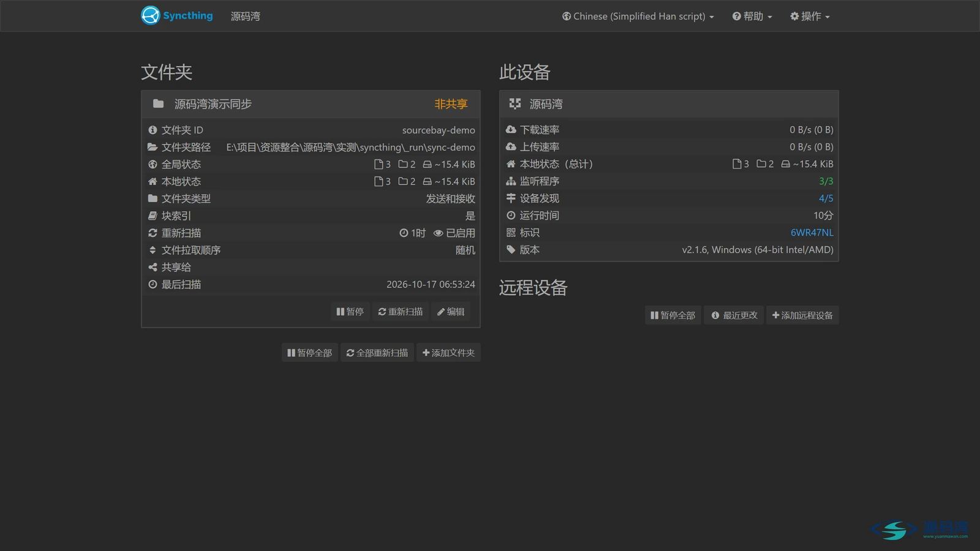
Task: Click the cloud upload icon beside 上传速率
Action: [511, 146]
